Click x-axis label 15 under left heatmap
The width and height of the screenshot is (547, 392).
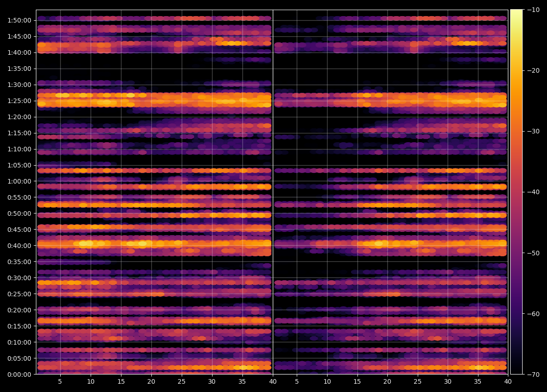pos(121,381)
